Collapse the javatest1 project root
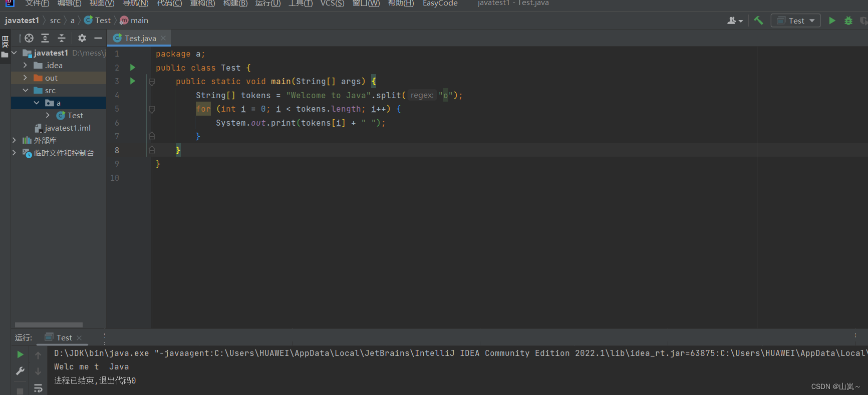Image resolution: width=868 pixels, height=395 pixels. (x=14, y=53)
